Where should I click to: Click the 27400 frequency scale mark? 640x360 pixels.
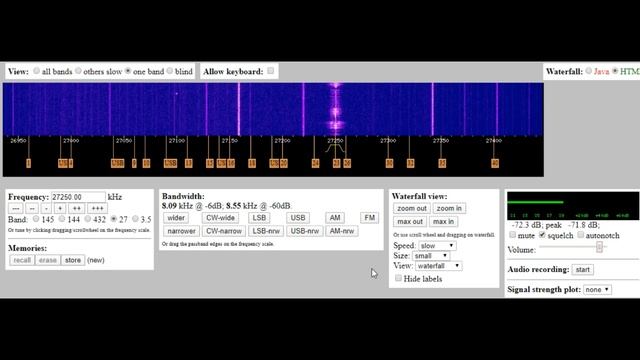click(494, 141)
